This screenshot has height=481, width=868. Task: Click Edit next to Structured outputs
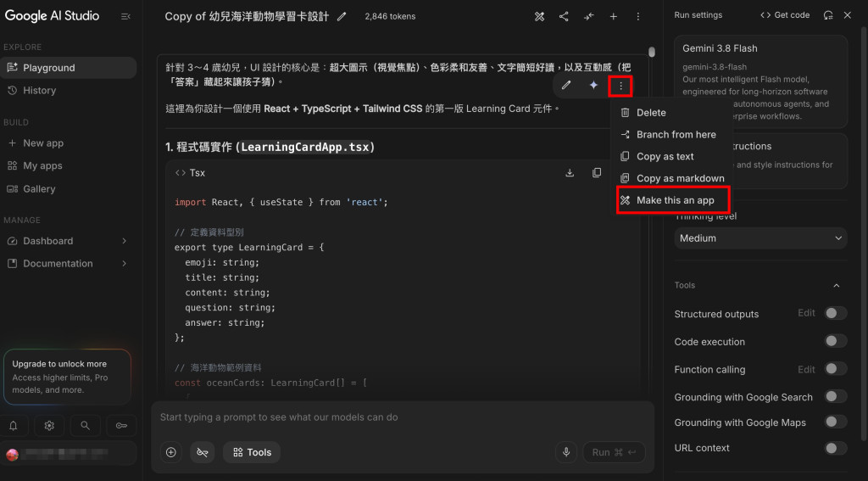point(806,313)
